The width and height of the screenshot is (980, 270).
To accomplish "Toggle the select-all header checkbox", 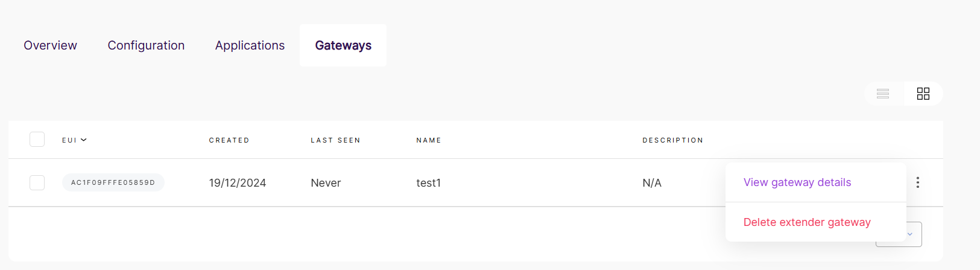I will 37,140.
